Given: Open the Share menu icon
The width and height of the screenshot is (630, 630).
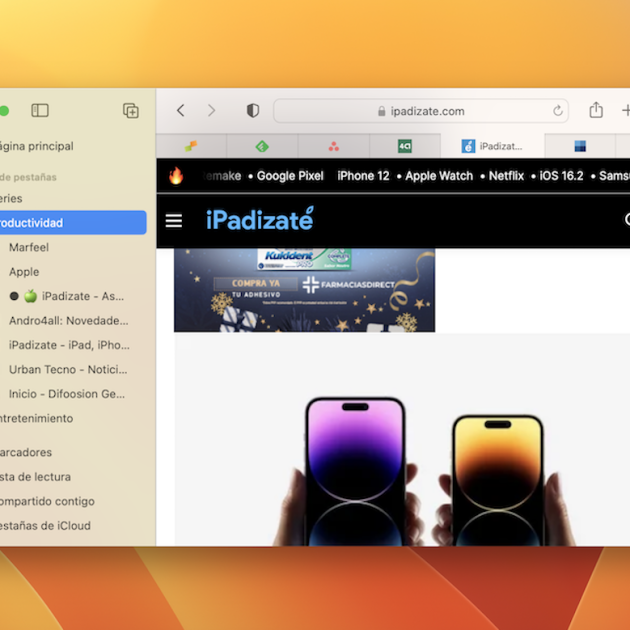Looking at the screenshot, I should coord(596,110).
